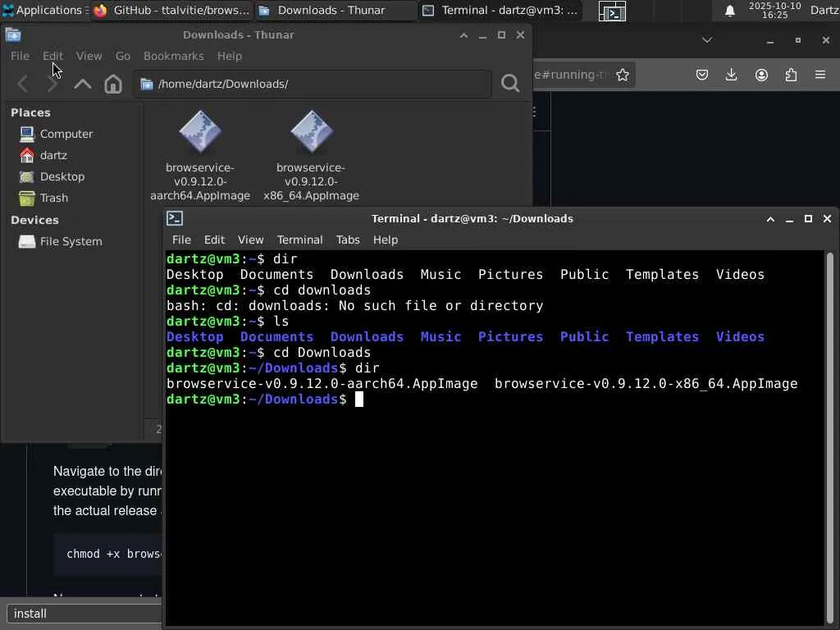Go forward in Thunar navigation
Screen dimensions: 840x630
click(52, 84)
